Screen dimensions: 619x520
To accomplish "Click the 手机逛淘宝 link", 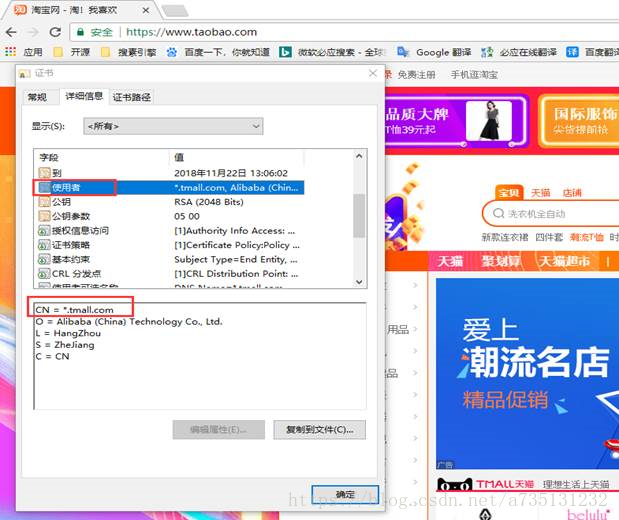I will click(474, 75).
